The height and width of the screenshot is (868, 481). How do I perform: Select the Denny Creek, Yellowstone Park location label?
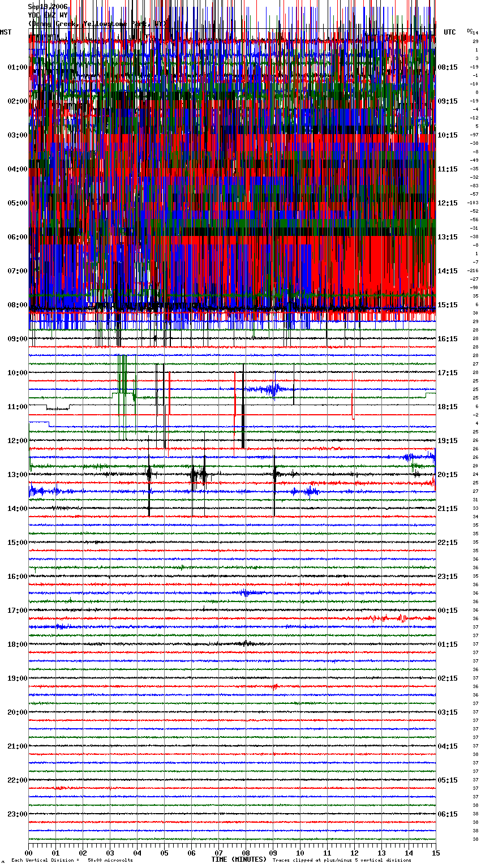coord(97,24)
